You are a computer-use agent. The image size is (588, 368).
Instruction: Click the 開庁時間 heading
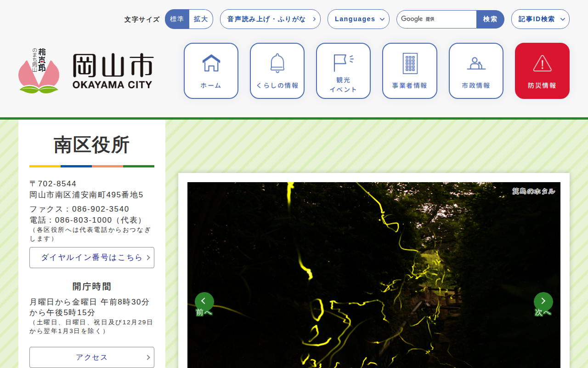[92, 287]
